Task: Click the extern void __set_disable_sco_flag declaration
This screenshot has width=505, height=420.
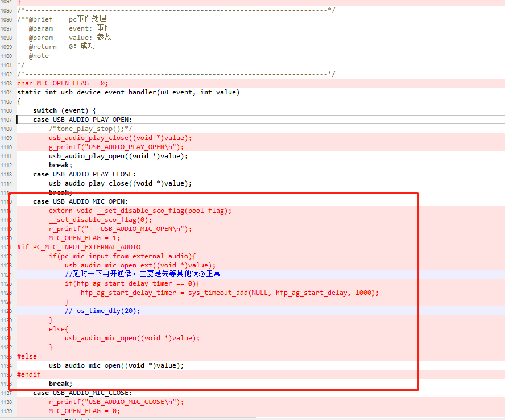Action: (140, 211)
